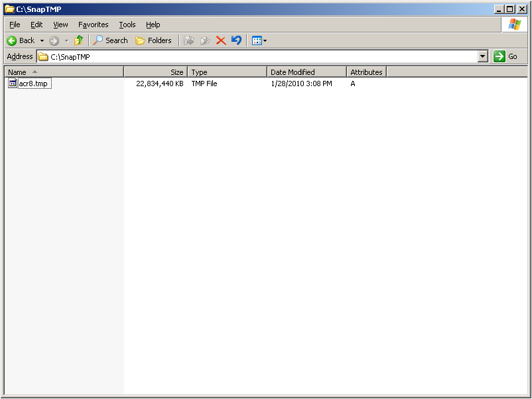Click the Move To folder icon
Image resolution: width=532 pixels, height=399 pixels.
189,40
